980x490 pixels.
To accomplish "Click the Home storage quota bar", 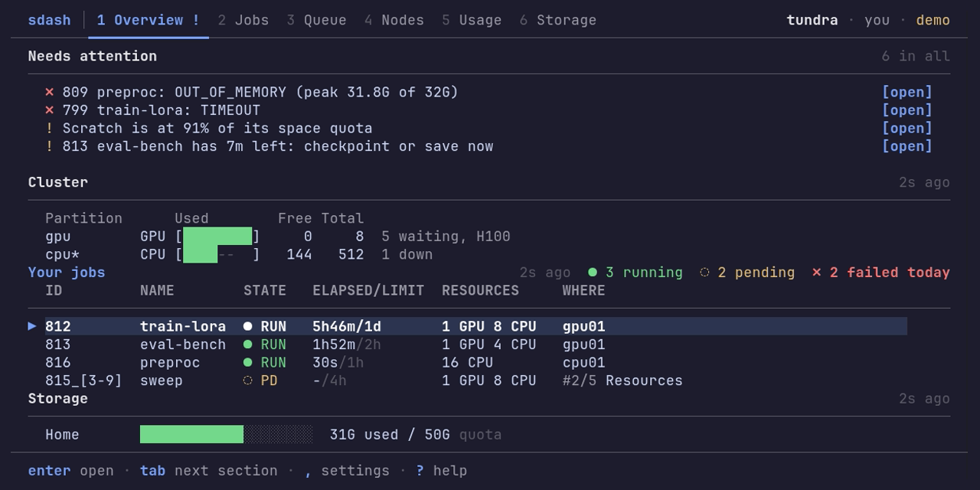I will tap(226, 435).
